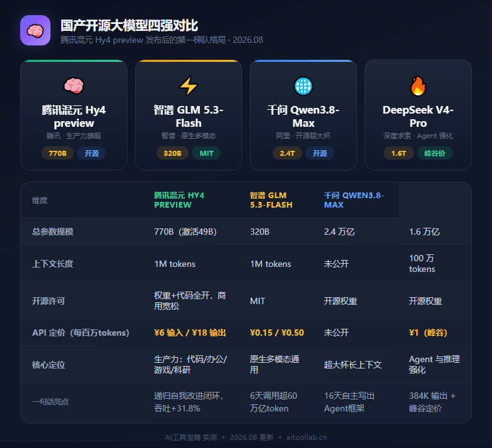Click the brain icon on Hy4 preview card

click(74, 86)
